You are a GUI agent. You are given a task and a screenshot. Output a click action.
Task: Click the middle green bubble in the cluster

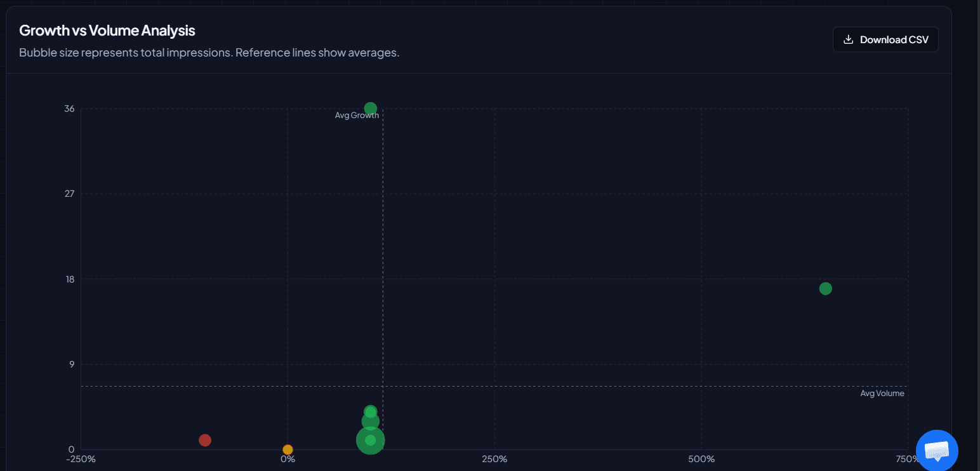pyautogui.click(x=370, y=421)
